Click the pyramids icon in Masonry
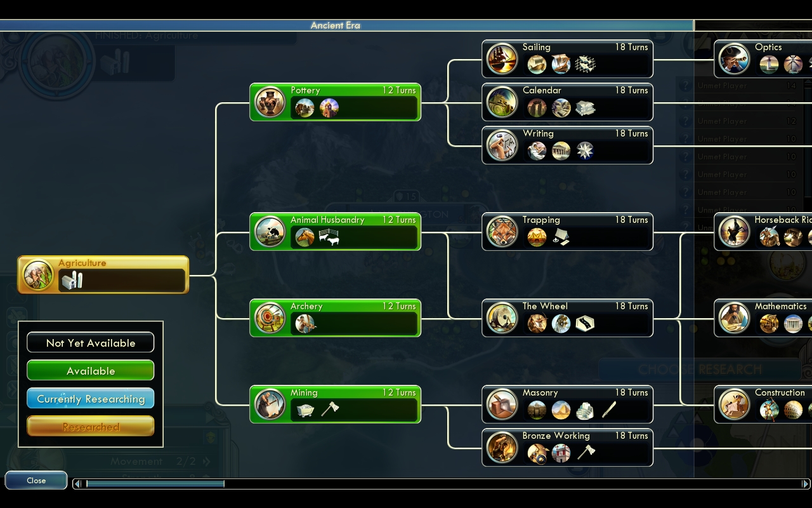This screenshot has width=812, height=508. point(561,410)
